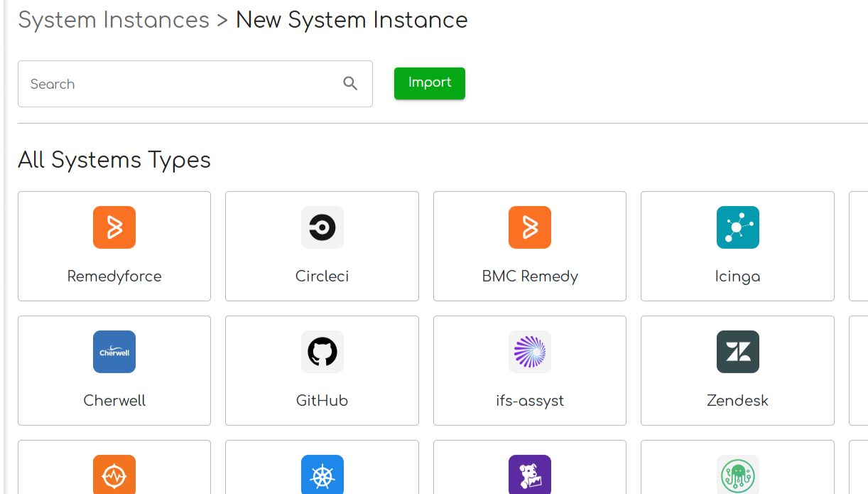Click the Remedyforce orange logo icon
Viewport: 868px width, 494px height.
tap(114, 227)
